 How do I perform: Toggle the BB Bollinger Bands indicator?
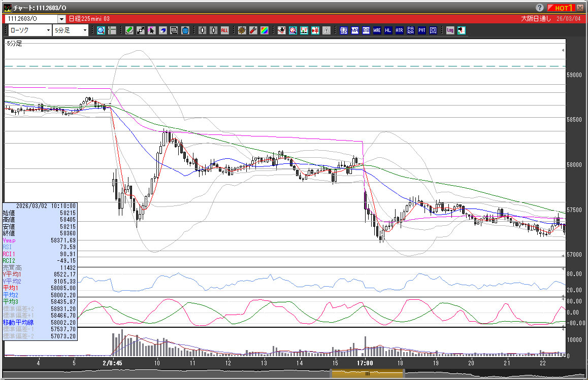[x=366, y=30]
